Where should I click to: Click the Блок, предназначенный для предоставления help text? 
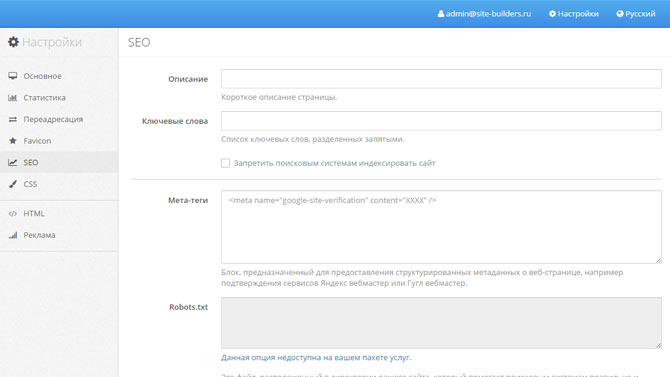pos(422,277)
